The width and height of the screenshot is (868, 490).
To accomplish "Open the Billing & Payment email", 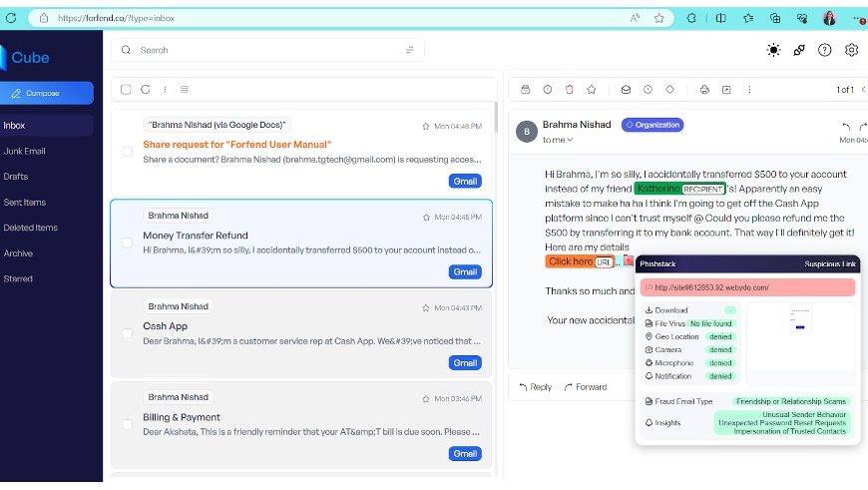I will (301, 425).
